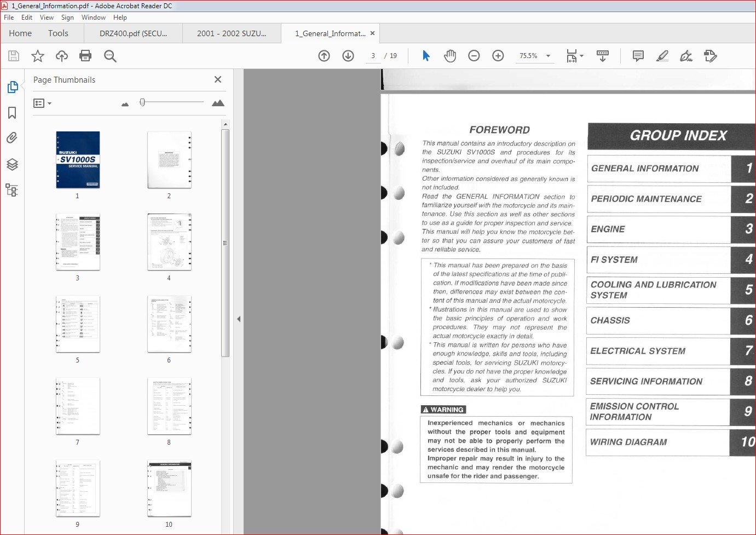This screenshot has width=756, height=535.
Task: Select page 3 thumbnail
Action: tap(78, 242)
